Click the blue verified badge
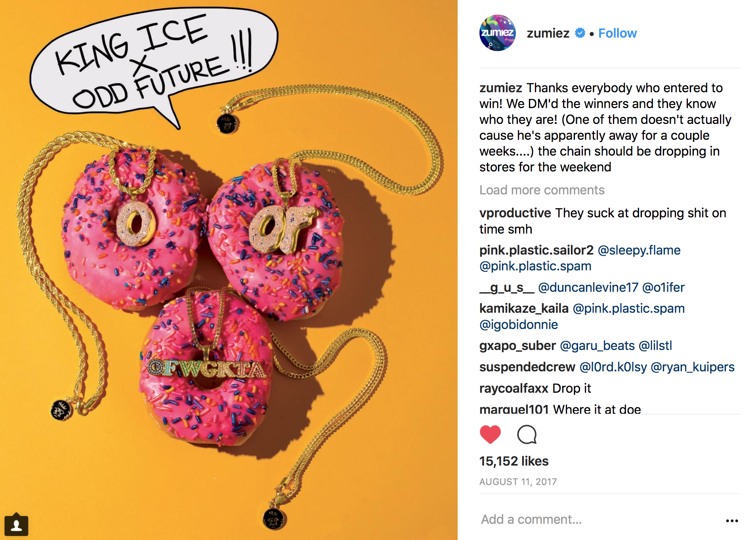This screenshot has height=540, width=756. point(580,33)
